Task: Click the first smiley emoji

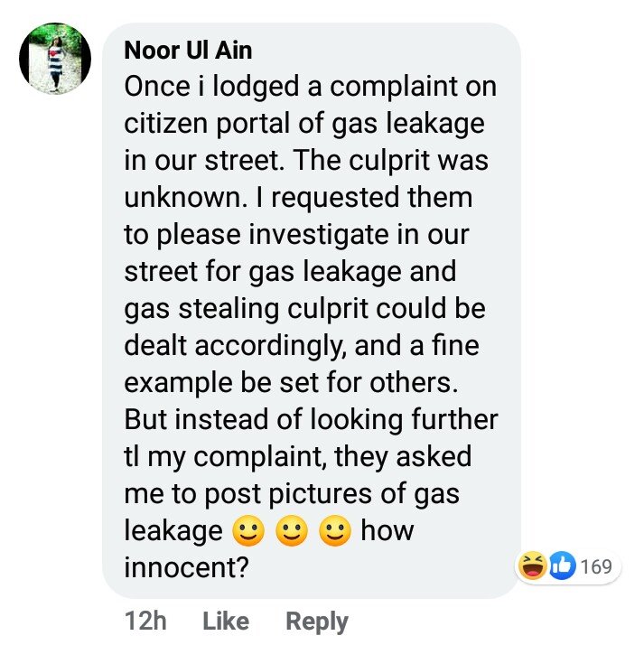Action: (247, 532)
